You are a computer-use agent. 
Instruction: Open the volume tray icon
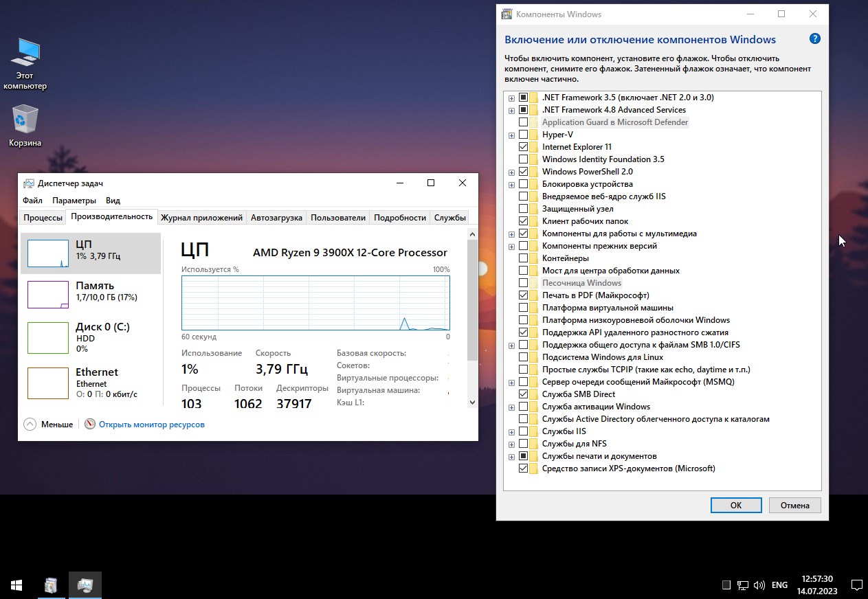click(x=759, y=585)
